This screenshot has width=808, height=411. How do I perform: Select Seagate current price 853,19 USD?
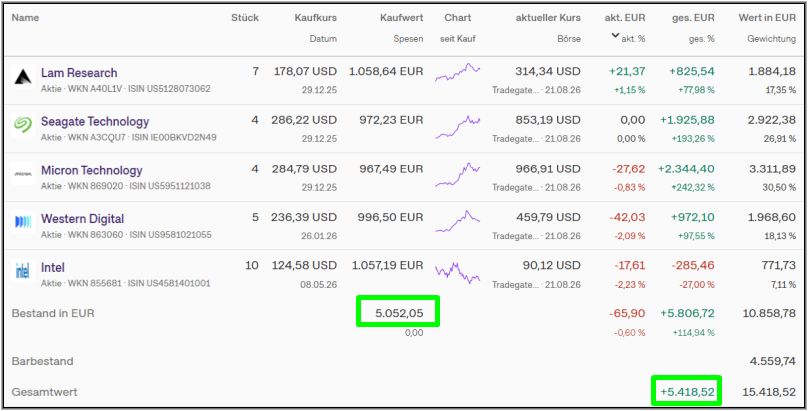[548, 120]
